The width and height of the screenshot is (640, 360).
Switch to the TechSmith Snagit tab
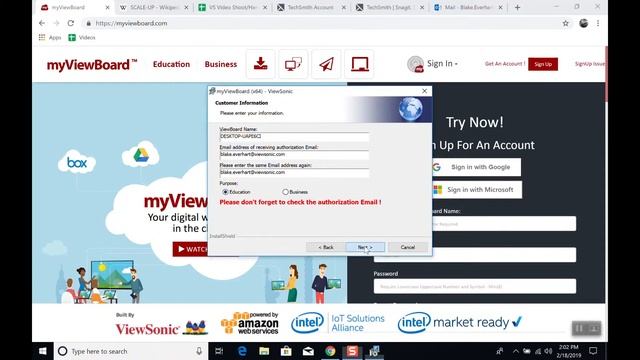pos(390,7)
